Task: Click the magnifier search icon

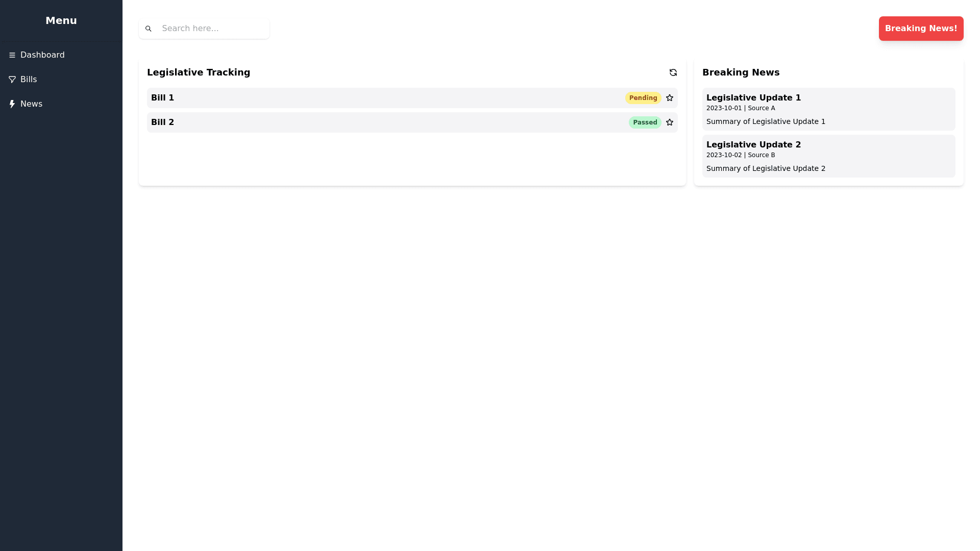Action: click(x=149, y=29)
